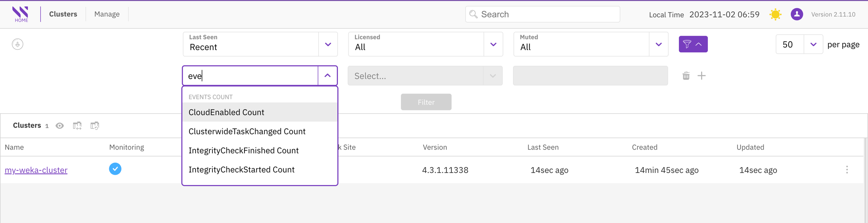Open the Licensed filter dropdown
The height and width of the screenshot is (223, 868).
click(493, 44)
